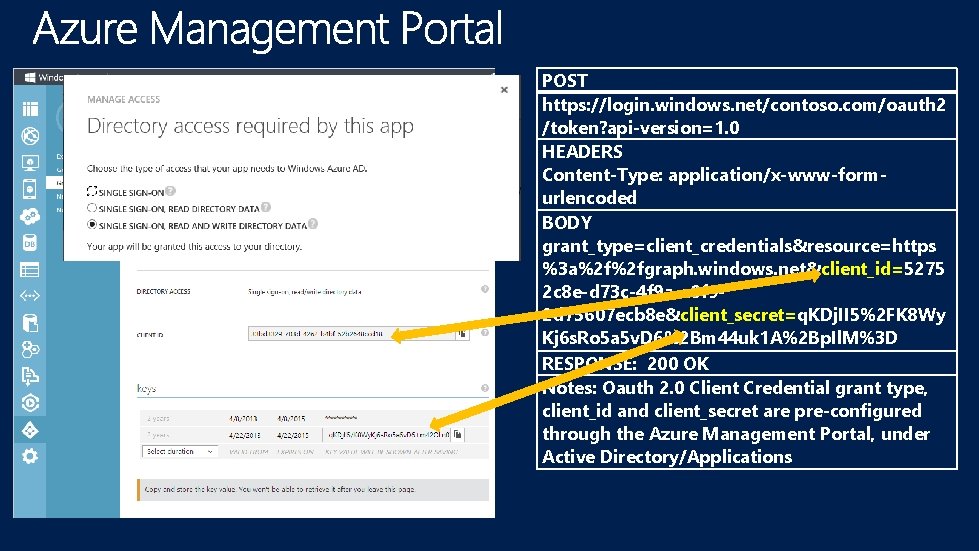This screenshot has height=551, width=979.
Task: Click the keys section heading
Action: [x=147, y=389]
